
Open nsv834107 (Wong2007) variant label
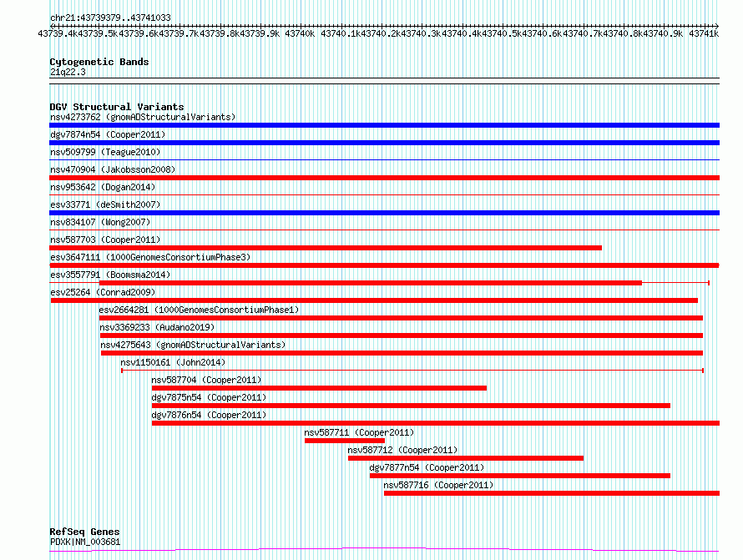pos(100,222)
